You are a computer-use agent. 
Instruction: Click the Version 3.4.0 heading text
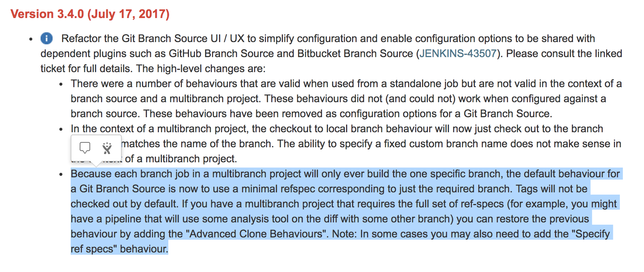click(x=47, y=14)
